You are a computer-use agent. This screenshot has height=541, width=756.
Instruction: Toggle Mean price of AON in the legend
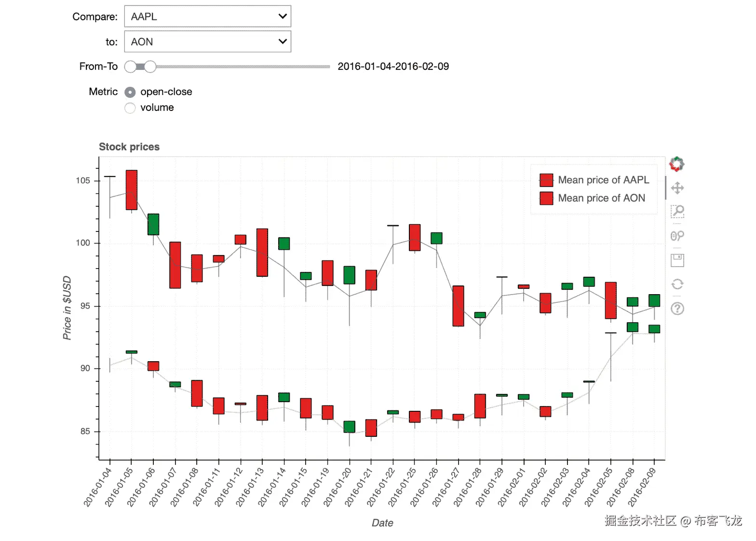[601, 198]
